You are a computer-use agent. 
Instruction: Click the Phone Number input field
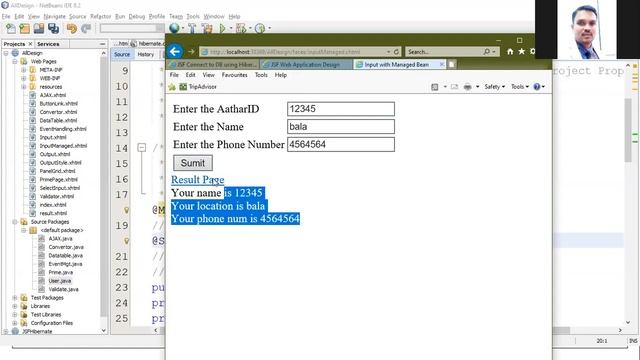[341, 144]
